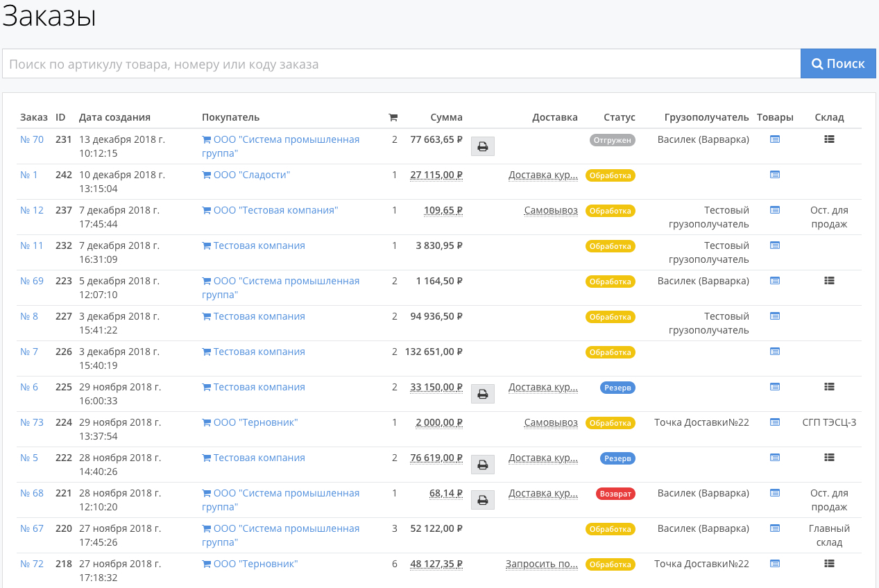Click the Отгружен status badge
Image resolution: width=879 pixels, height=588 pixels.
pos(612,140)
